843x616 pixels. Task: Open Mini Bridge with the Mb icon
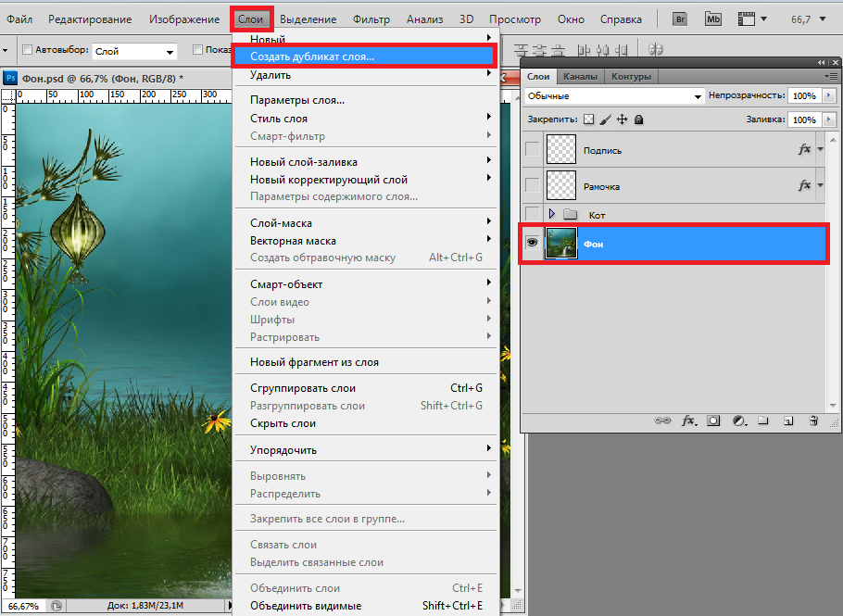712,19
